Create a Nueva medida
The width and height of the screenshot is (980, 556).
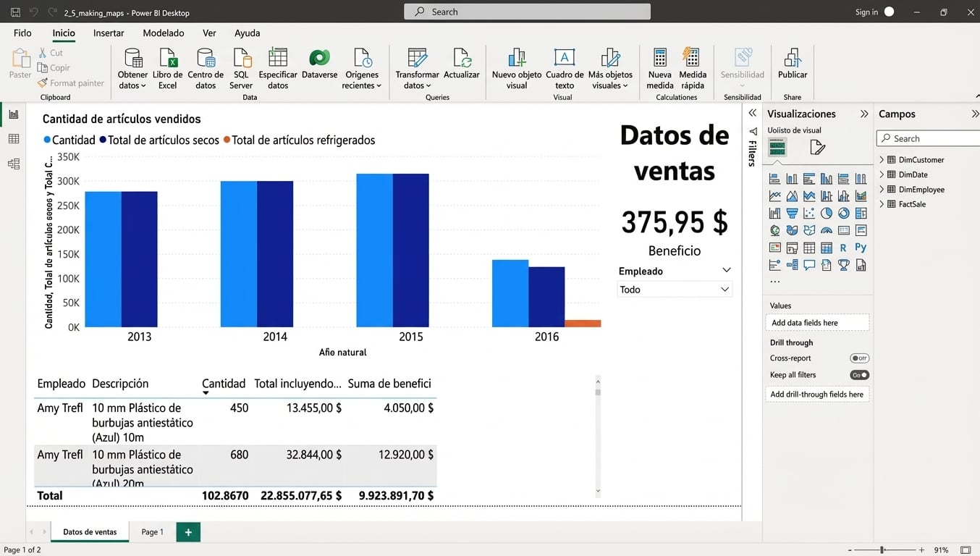pos(660,69)
